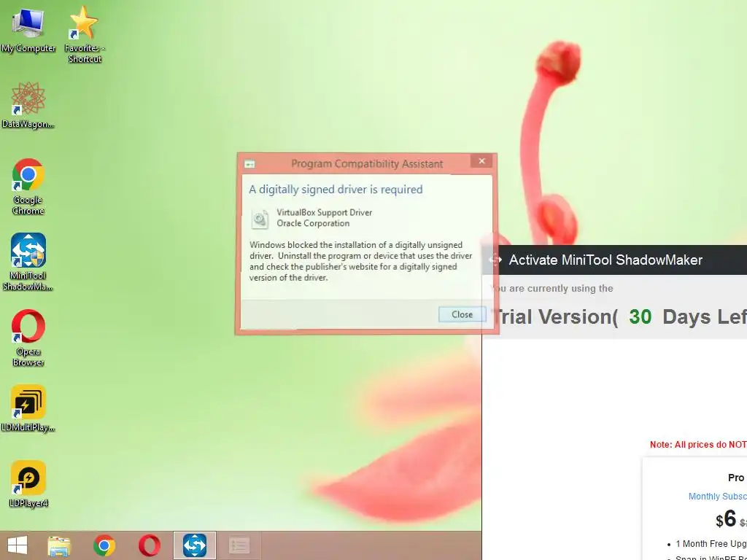Click the Close button in the dialog

(462, 314)
